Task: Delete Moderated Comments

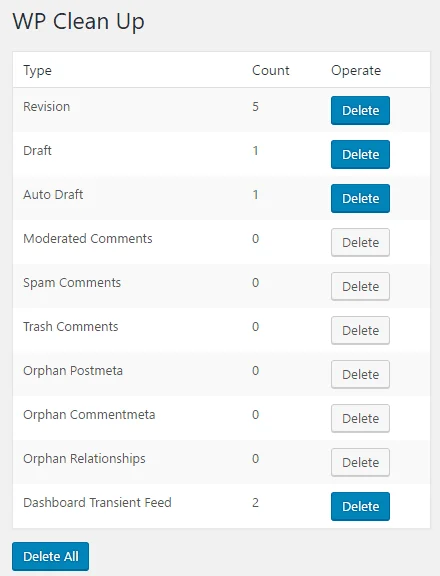Action: point(360,242)
